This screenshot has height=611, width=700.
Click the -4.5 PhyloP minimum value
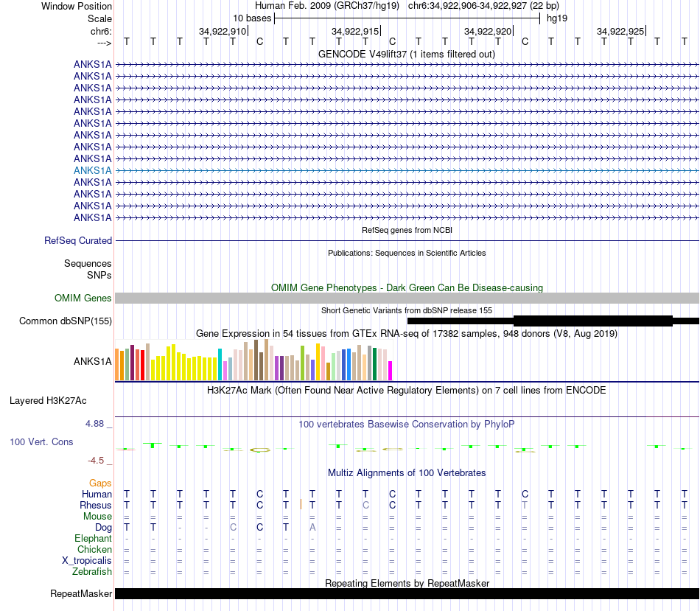click(x=96, y=461)
